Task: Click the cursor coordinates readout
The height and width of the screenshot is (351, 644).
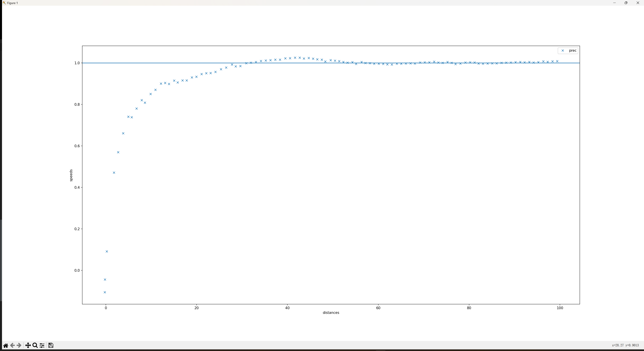Action: click(625, 345)
